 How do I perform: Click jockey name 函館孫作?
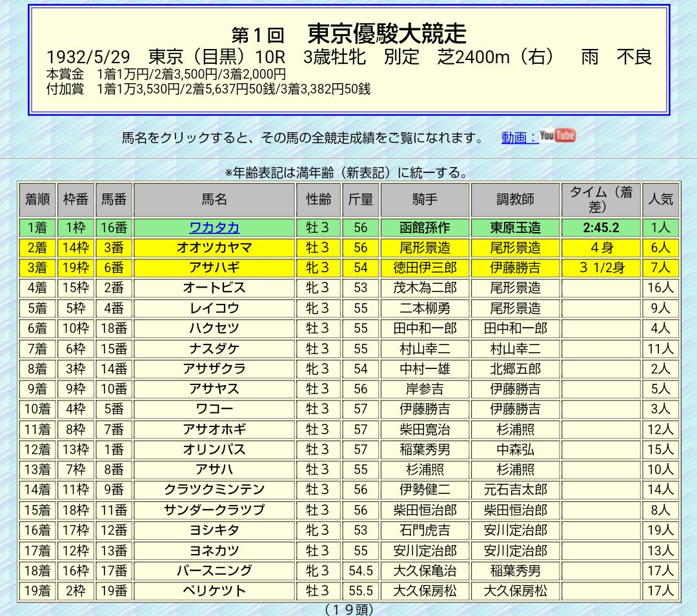pos(425,228)
